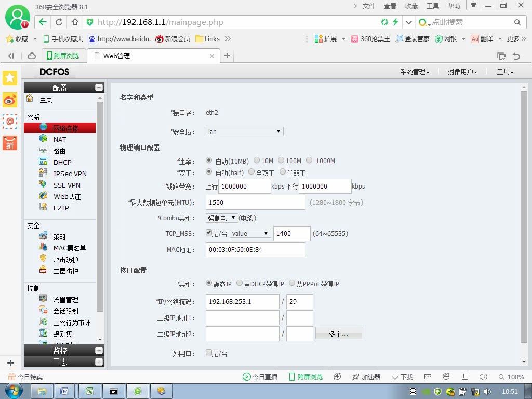Select 100M speed radio button

[281, 160]
